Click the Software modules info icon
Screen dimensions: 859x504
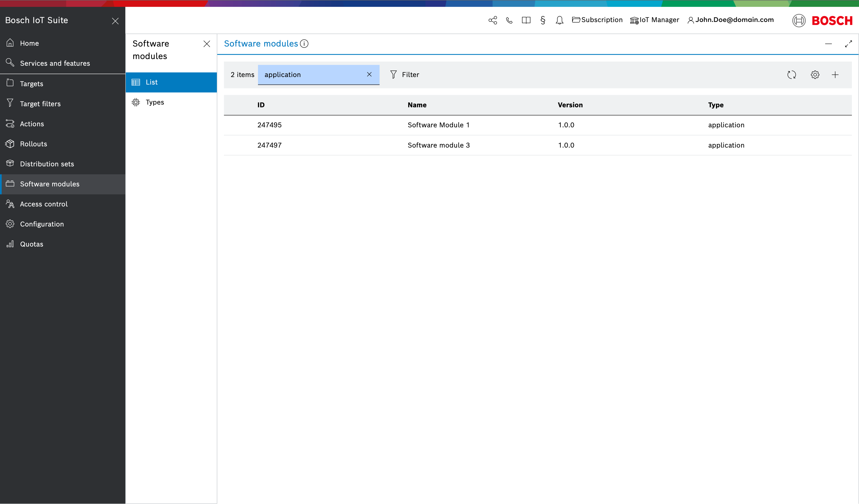(x=304, y=44)
